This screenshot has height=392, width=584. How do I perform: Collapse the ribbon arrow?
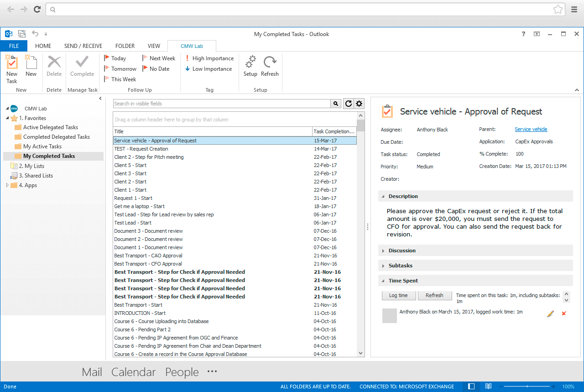tap(577, 90)
